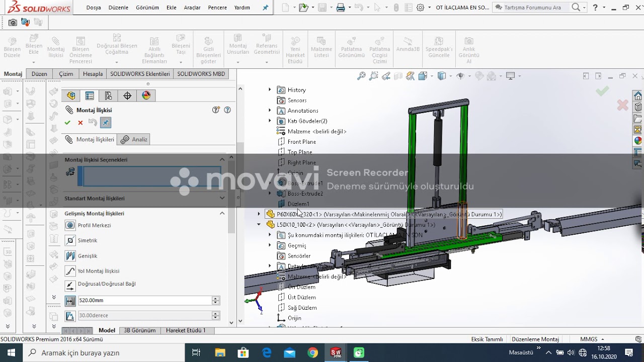Open the view settings monitor icon
Screen dimensions: 644x362
point(511,76)
